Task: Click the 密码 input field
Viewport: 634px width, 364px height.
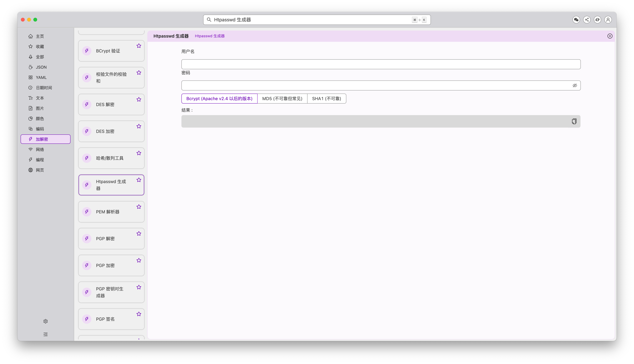Action: 381,85
